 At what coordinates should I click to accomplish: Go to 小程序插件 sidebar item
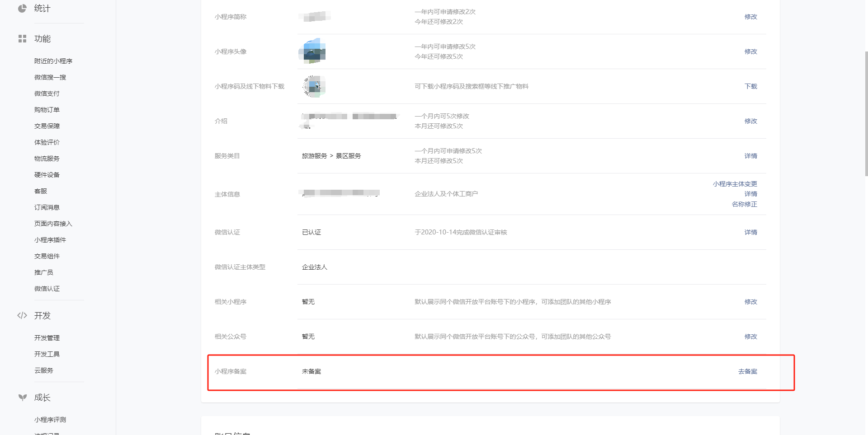[x=50, y=240]
